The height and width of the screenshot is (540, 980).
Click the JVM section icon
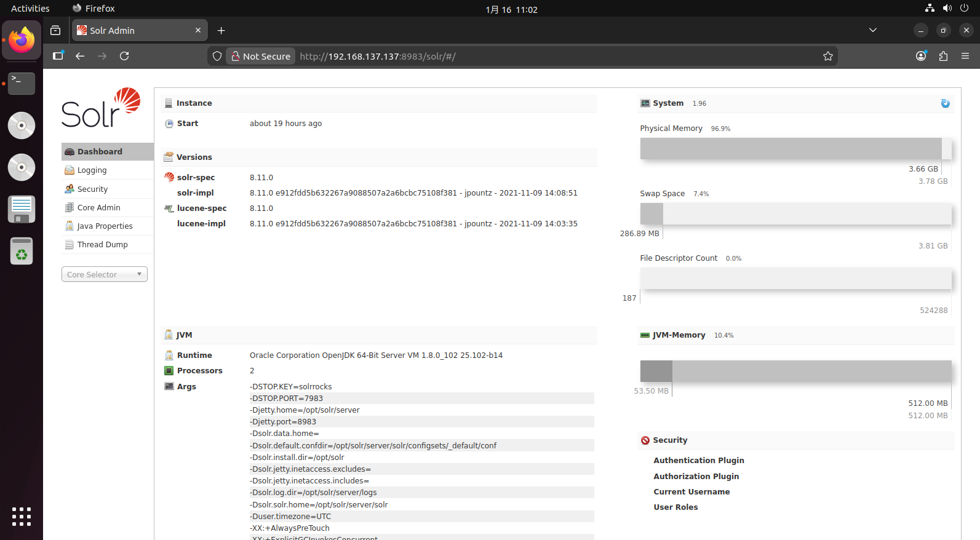coord(169,335)
